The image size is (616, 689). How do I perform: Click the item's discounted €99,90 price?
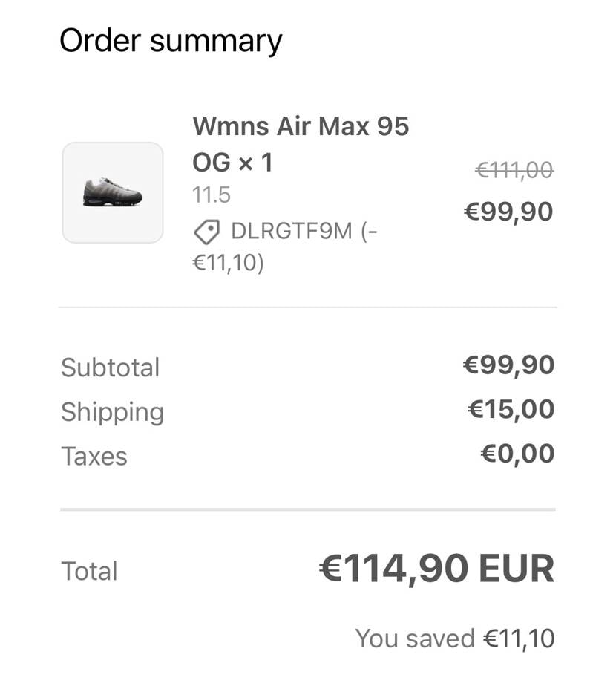(508, 212)
